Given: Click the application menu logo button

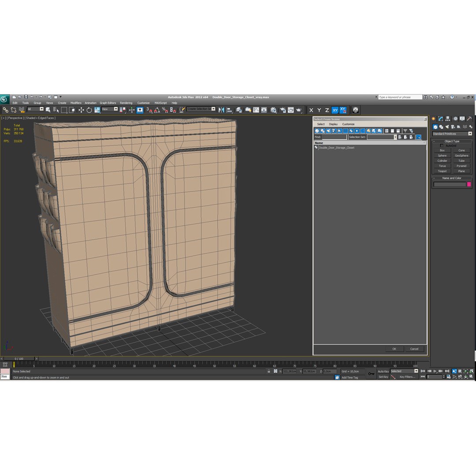Looking at the screenshot, I should (4, 99).
